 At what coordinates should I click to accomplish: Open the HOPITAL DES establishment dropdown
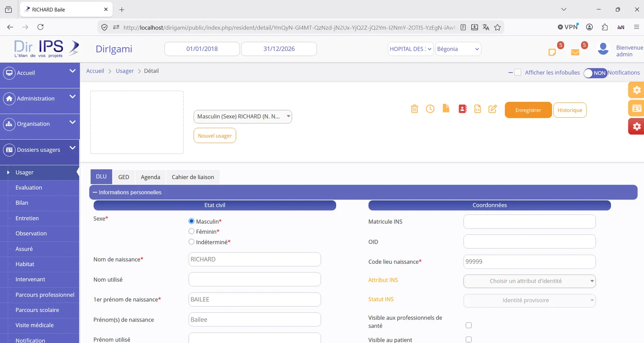pos(411,49)
